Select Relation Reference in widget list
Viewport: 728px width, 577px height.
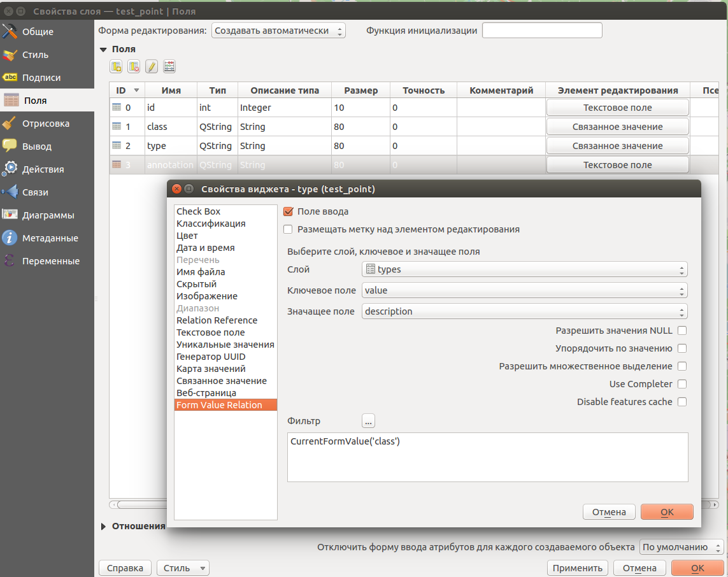[217, 320]
